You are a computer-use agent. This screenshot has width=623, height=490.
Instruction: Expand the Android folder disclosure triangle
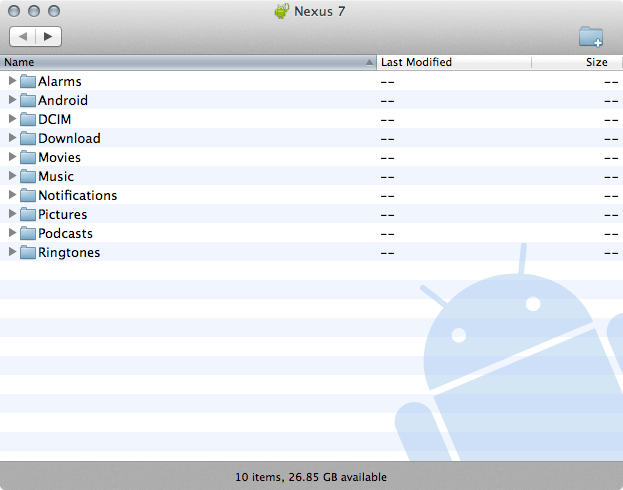[12, 100]
